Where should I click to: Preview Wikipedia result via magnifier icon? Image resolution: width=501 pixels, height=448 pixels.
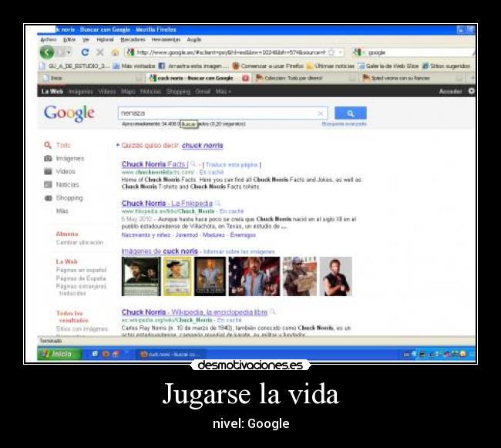coord(273,312)
